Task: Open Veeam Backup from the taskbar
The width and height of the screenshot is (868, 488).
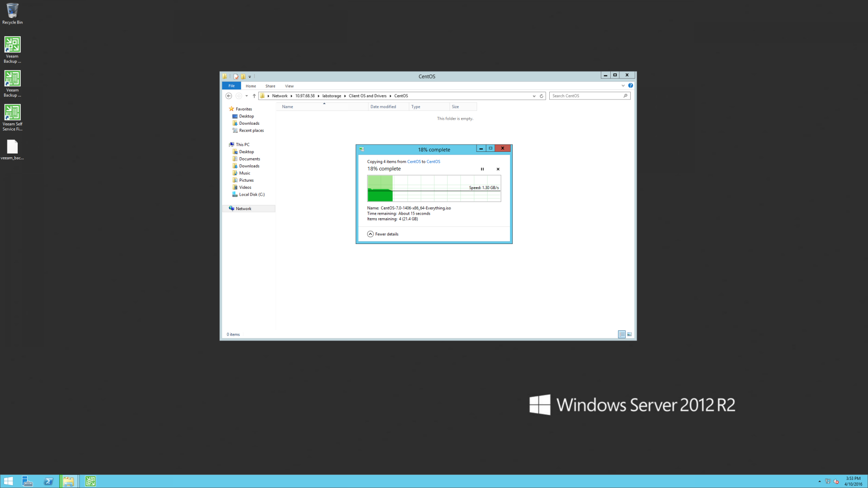Action: click(x=90, y=481)
